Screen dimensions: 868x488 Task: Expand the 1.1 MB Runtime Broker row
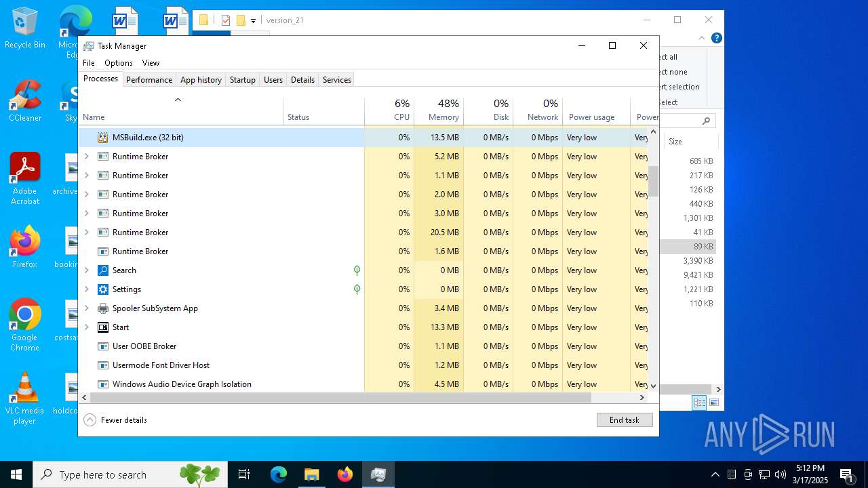(86, 176)
